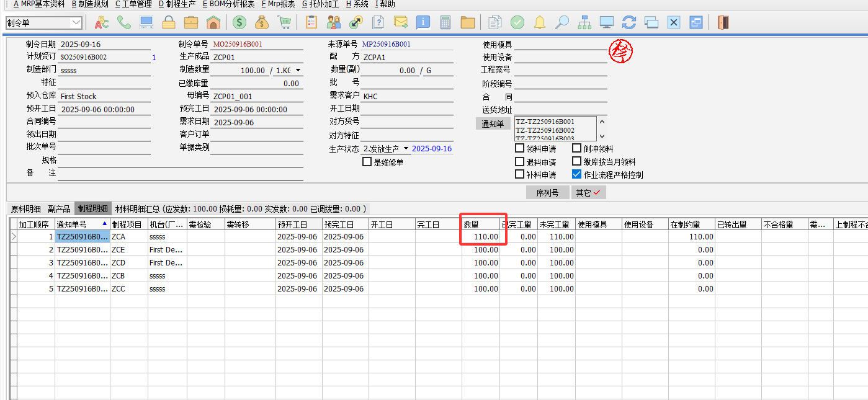868x400 pixels.
Task: Click the green phone icon in toolbar
Action: [x=124, y=23]
